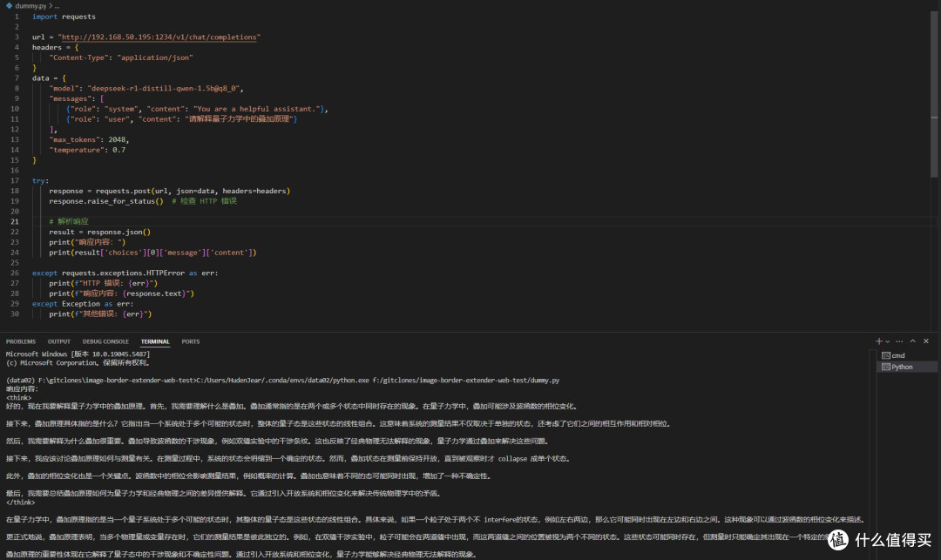The height and width of the screenshot is (560, 941).
Task: Click the "application/json" string
Action: tap(155, 57)
